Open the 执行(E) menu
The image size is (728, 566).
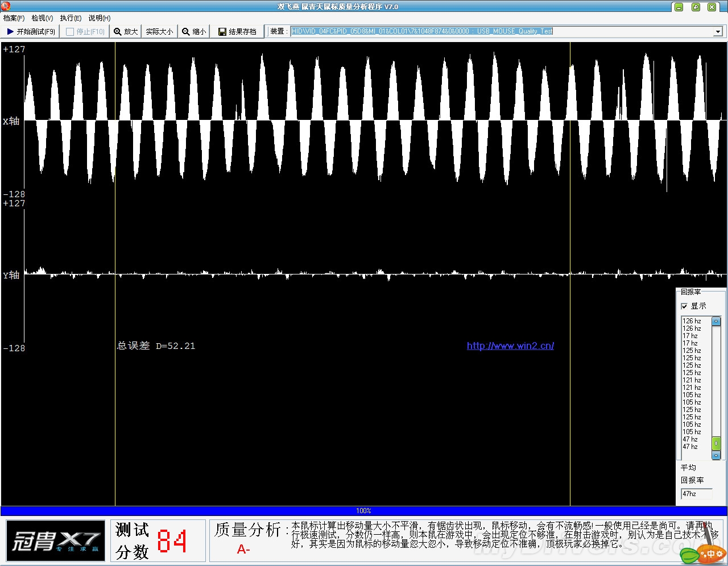[x=71, y=18]
